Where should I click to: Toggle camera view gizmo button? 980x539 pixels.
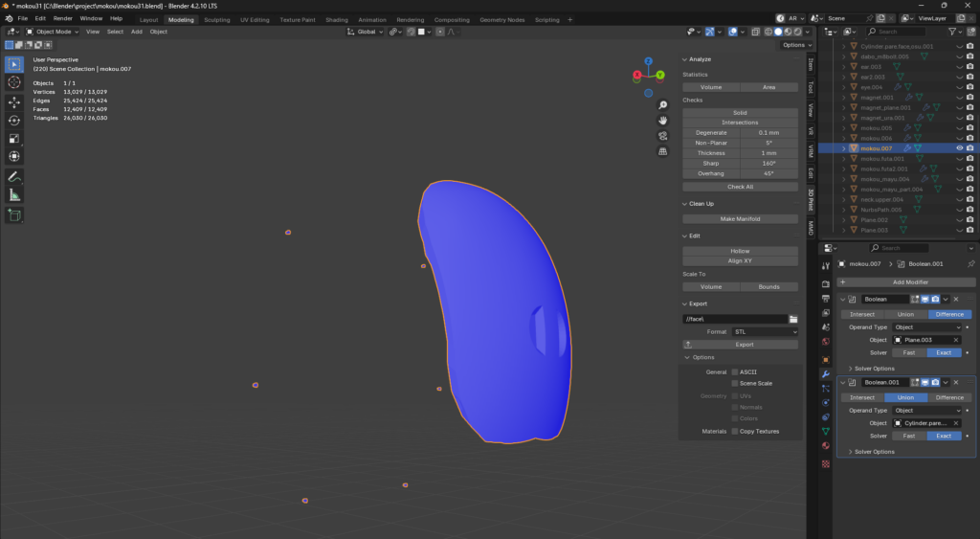coord(662,136)
